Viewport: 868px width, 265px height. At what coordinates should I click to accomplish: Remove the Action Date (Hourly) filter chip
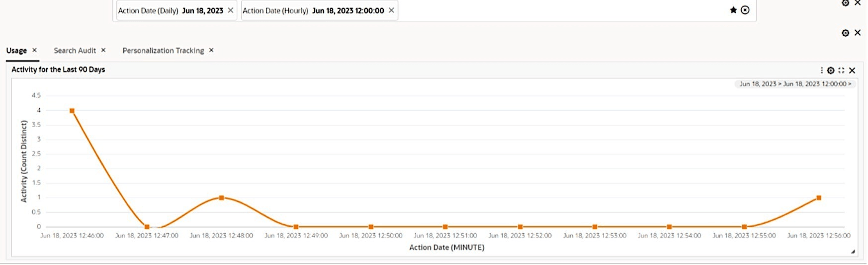click(x=391, y=10)
